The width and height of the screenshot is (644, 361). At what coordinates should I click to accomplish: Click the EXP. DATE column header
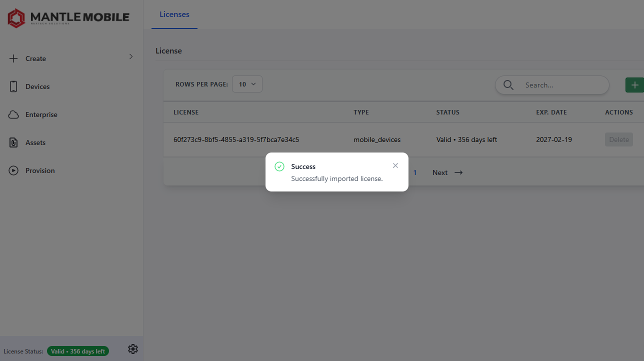click(x=551, y=112)
